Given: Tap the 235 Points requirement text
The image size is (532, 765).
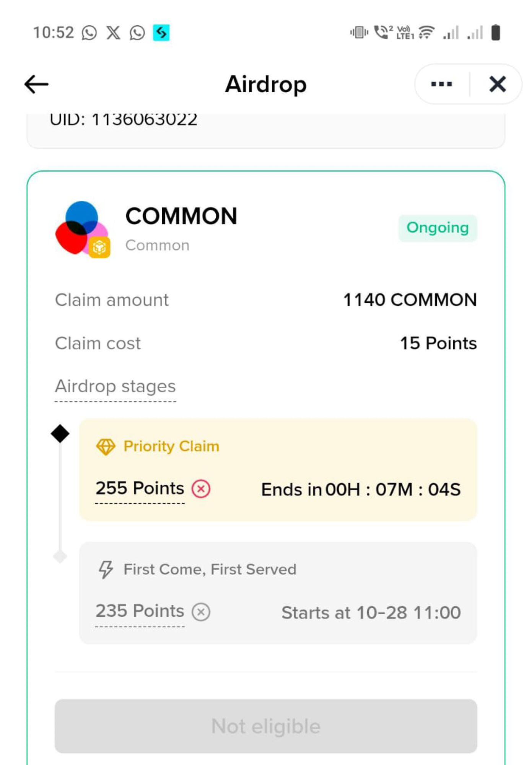Looking at the screenshot, I should tap(140, 611).
